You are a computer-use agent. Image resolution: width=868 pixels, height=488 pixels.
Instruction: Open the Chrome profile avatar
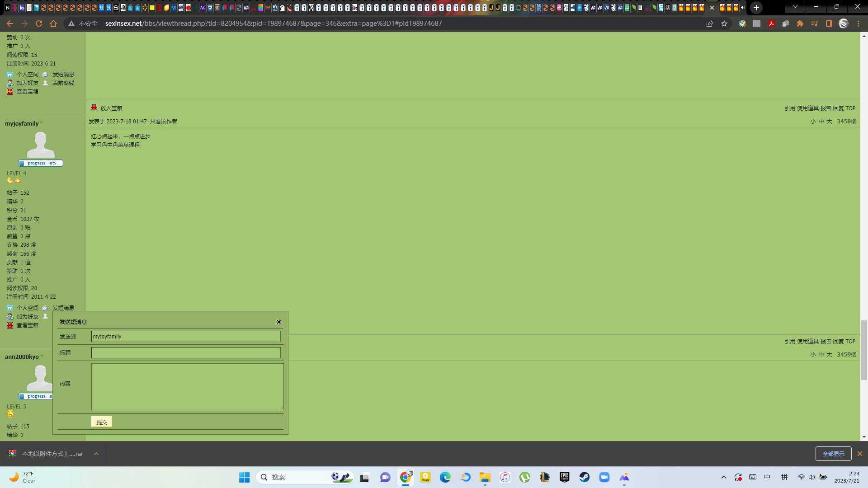pos(844,23)
